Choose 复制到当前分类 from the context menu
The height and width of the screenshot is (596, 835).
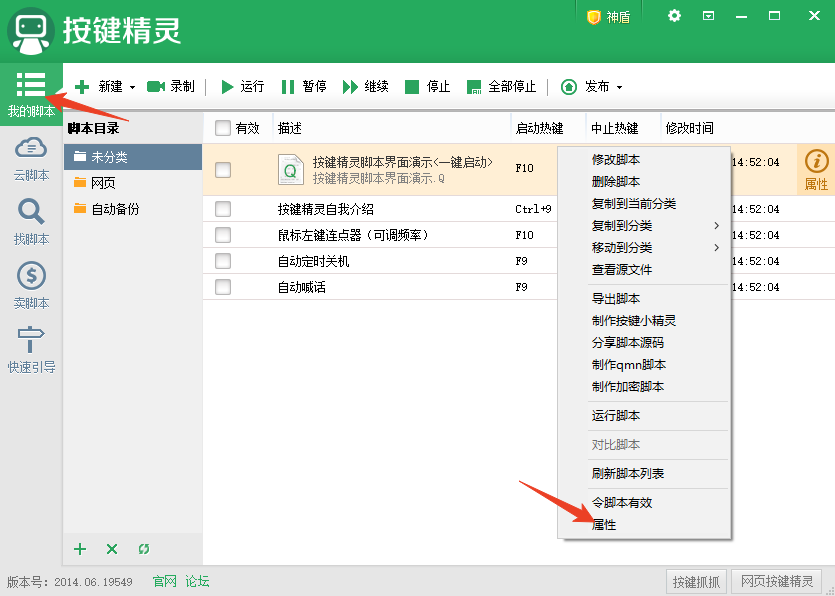[x=644, y=203]
